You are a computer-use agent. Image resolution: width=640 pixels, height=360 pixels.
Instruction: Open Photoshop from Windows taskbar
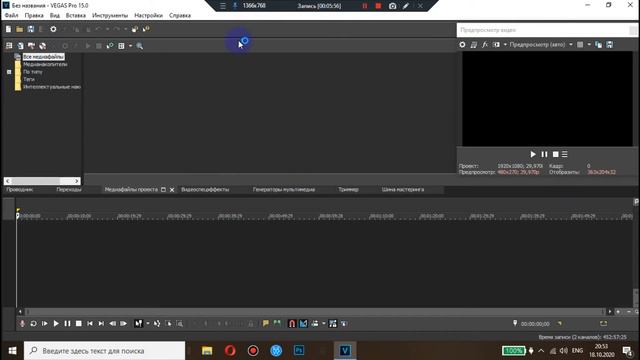point(299,351)
